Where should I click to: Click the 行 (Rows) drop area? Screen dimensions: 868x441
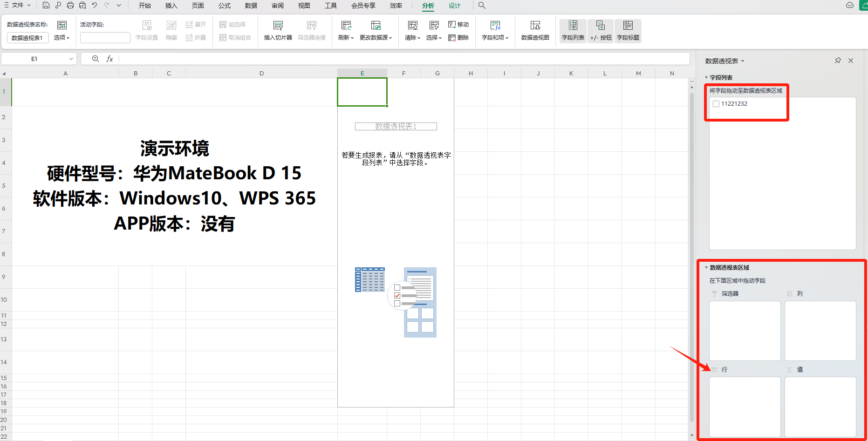point(745,407)
